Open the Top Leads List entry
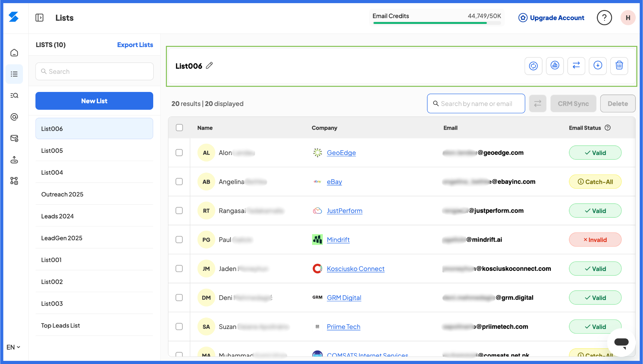 click(94, 325)
